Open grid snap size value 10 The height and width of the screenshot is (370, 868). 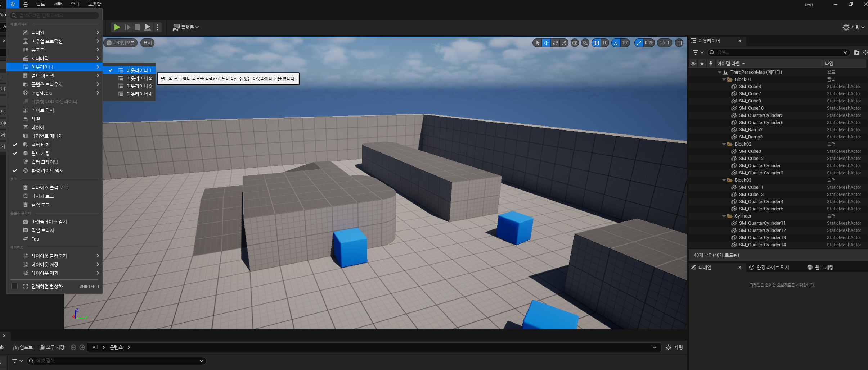[x=605, y=43]
